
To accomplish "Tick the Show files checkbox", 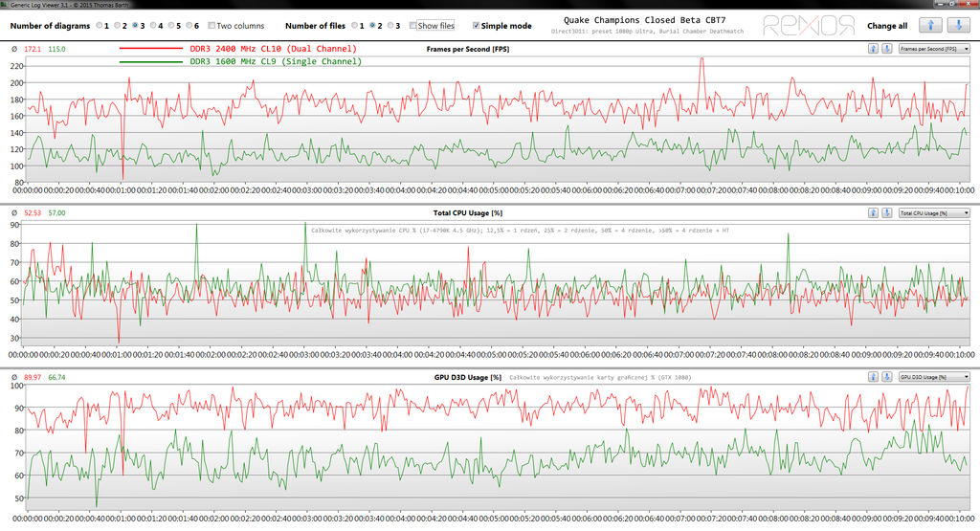I will tap(413, 26).
